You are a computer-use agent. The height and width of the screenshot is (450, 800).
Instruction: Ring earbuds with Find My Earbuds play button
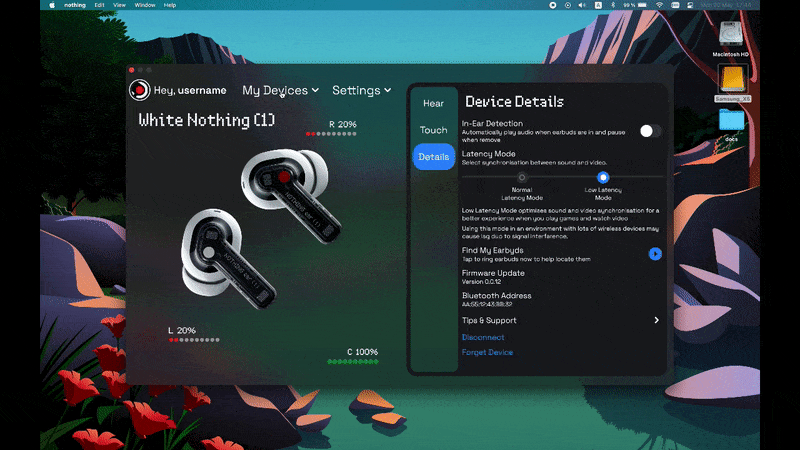[x=655, y=254]
